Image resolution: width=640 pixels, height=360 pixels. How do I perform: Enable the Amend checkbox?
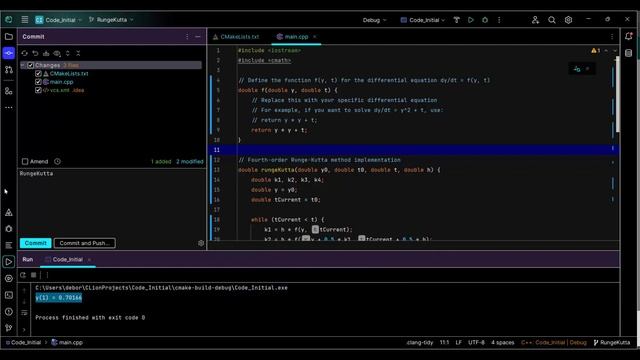(x=25, y=161)
